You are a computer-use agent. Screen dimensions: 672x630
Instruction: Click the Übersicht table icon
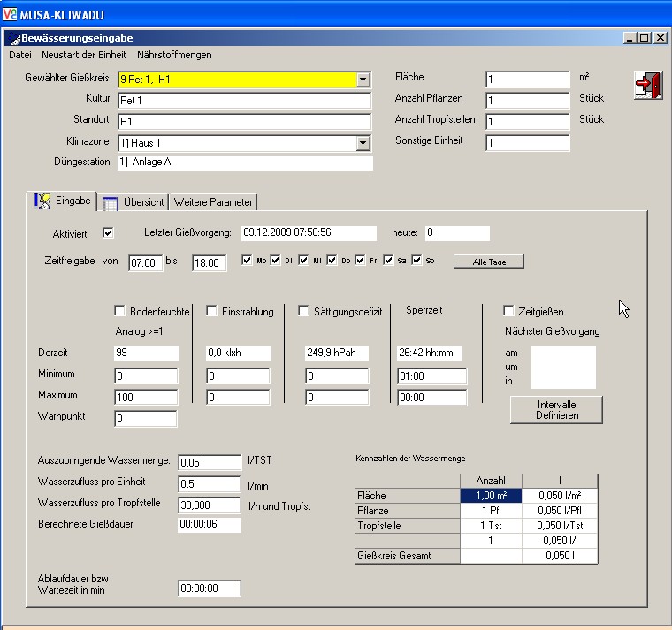(x=111, y=203)
